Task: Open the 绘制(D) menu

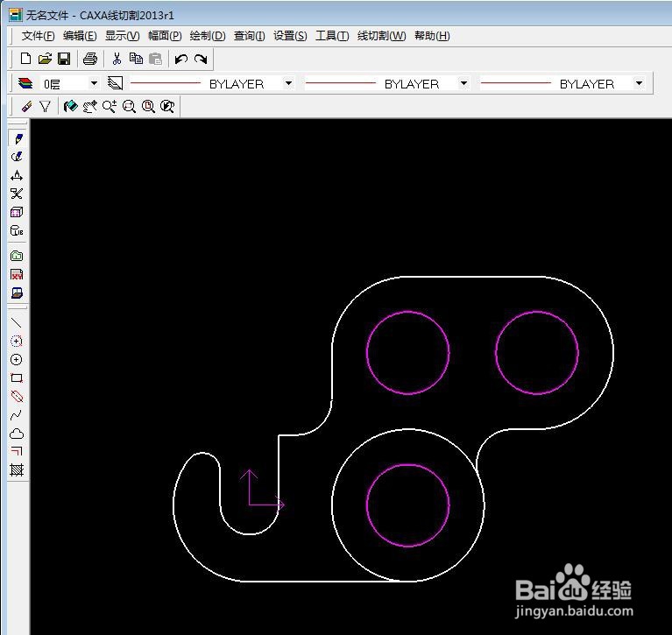Action: pos(208,36)
